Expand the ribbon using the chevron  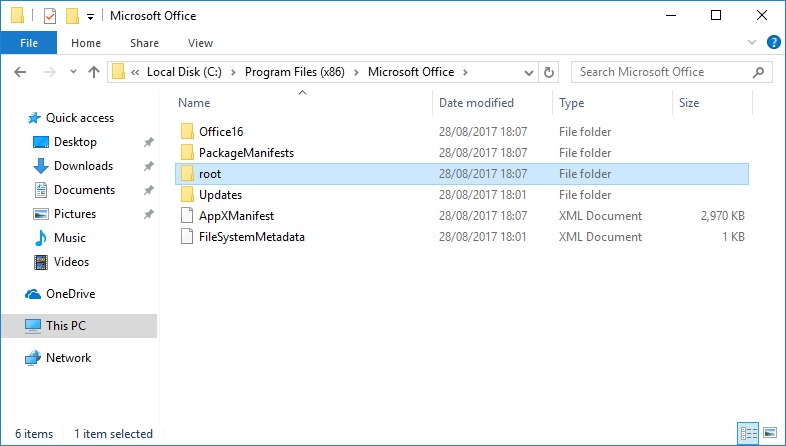[x=753, y=43]
